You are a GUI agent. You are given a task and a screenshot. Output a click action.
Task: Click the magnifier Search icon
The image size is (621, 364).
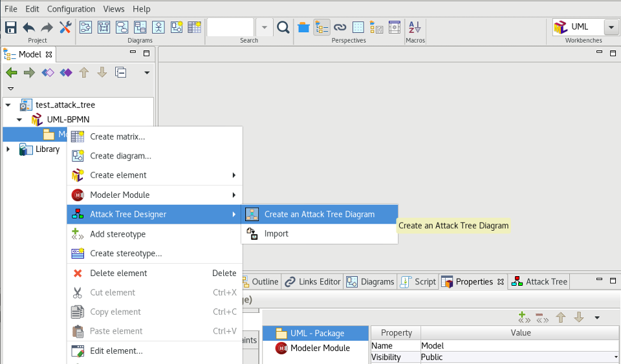click(283, 27)
